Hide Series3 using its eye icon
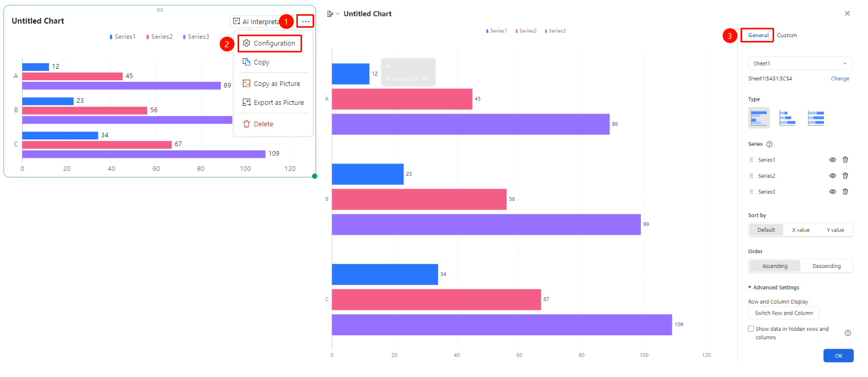868x377 pixels. tap(832, 191)
